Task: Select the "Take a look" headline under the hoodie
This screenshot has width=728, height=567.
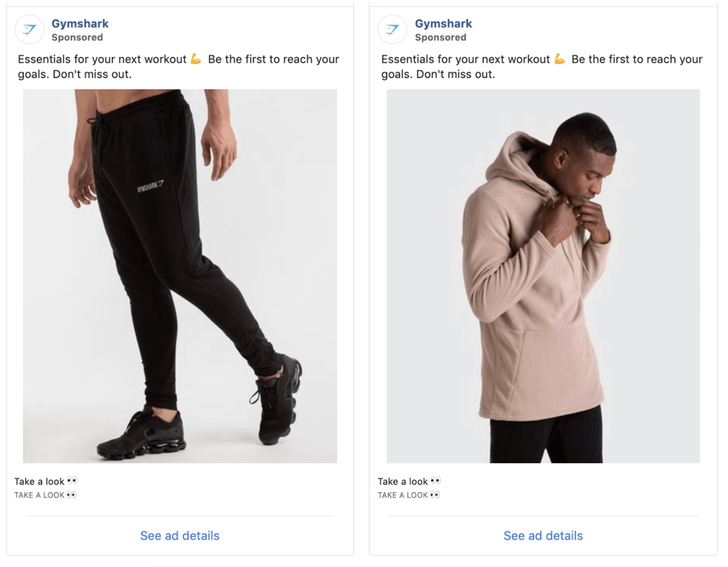Action: click(403, 481)
